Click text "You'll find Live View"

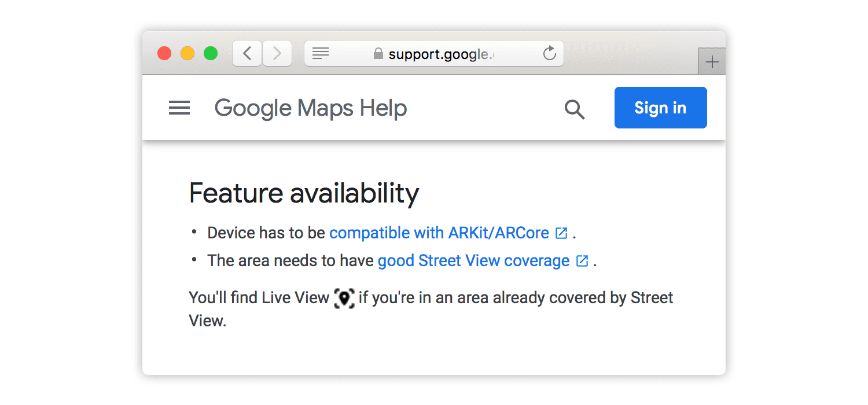point(259,298)
